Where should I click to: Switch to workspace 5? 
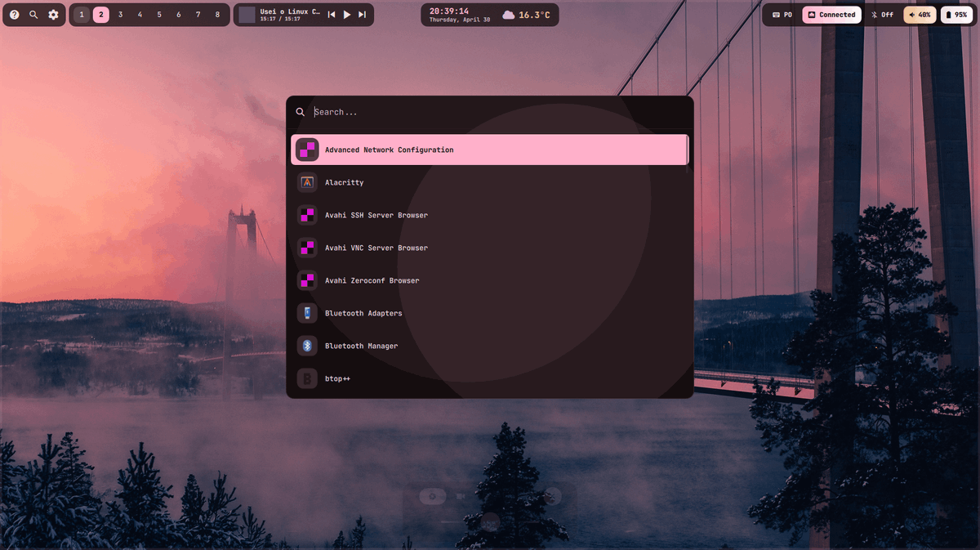[x=159, y=15]
